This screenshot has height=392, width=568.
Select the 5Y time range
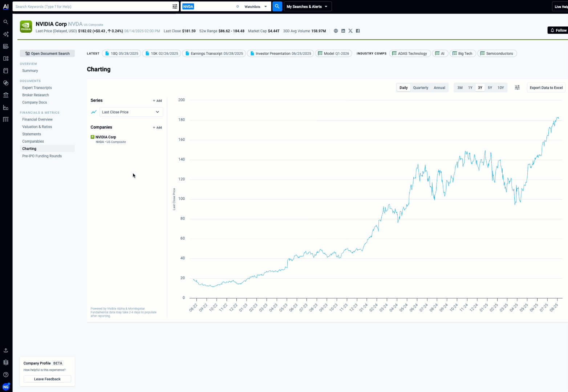coord(490,87)
